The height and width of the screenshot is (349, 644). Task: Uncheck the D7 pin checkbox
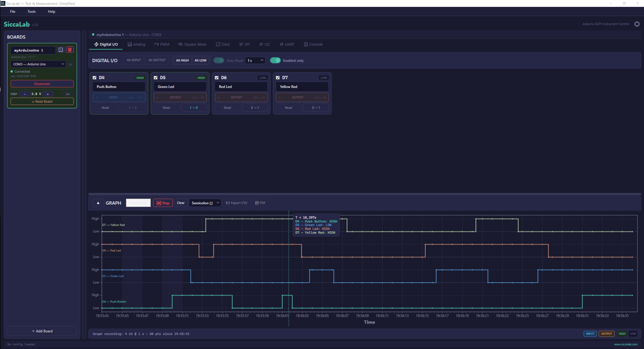click(x=278, y=78)
